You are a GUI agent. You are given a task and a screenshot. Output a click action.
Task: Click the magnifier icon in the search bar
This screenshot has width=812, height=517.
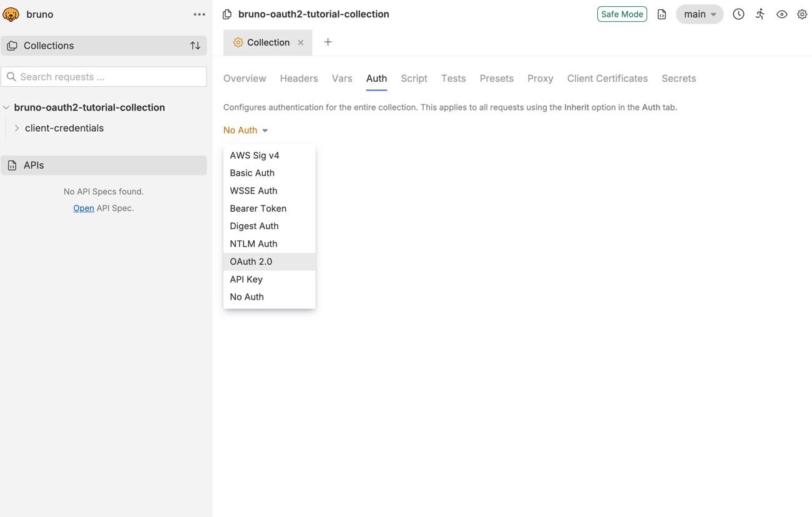11,76
